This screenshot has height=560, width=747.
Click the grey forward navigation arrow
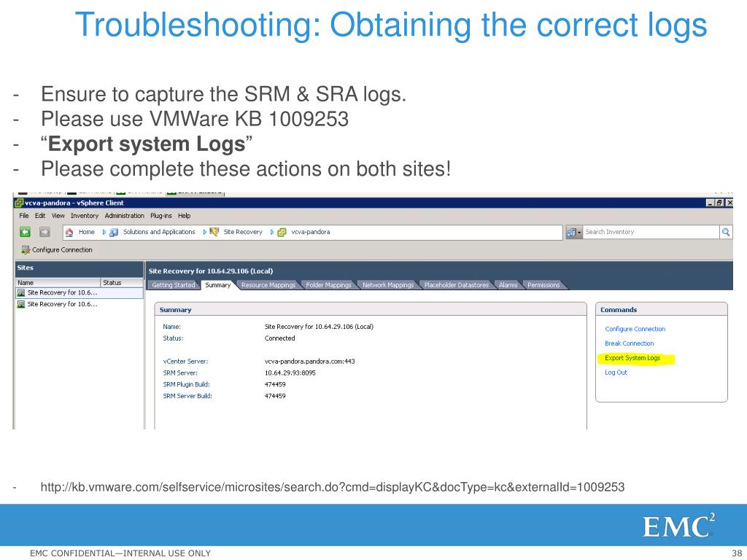point(44,232)
